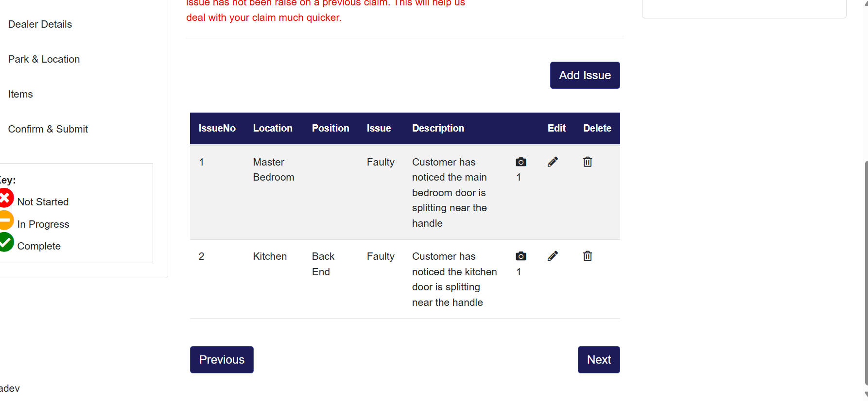Screen dimensions: 868x401
Task: Click the red Not Started status icon
Action: [x=6, y=198]
